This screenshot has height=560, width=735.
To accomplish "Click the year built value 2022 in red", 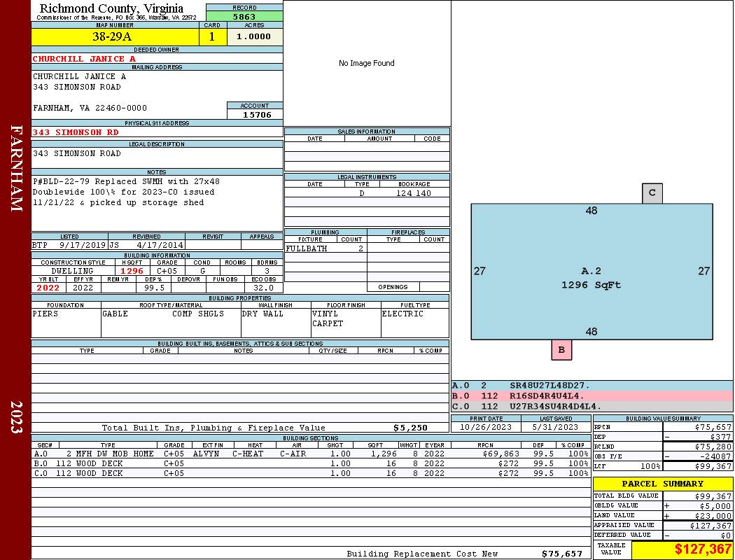I will 48,288.
